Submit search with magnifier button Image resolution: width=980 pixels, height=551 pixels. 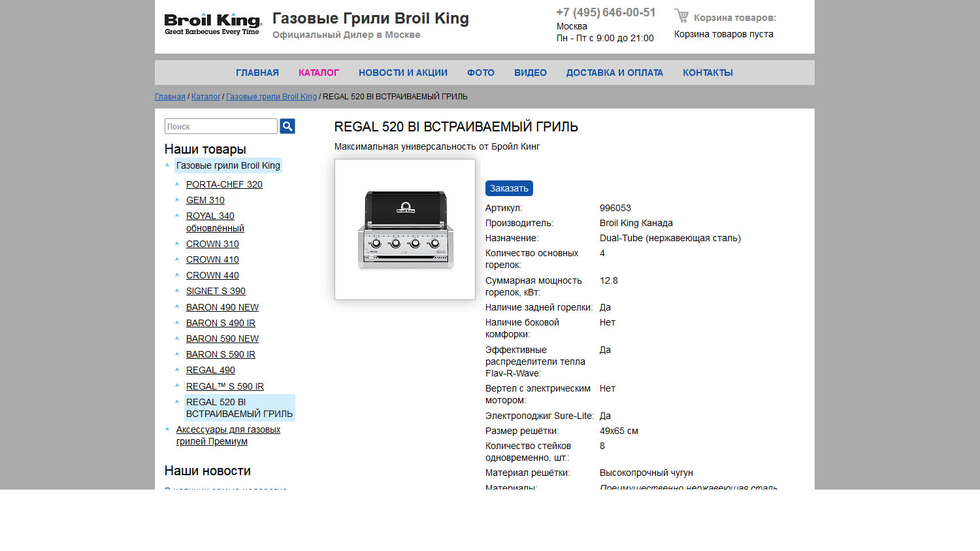click(287, 126)
